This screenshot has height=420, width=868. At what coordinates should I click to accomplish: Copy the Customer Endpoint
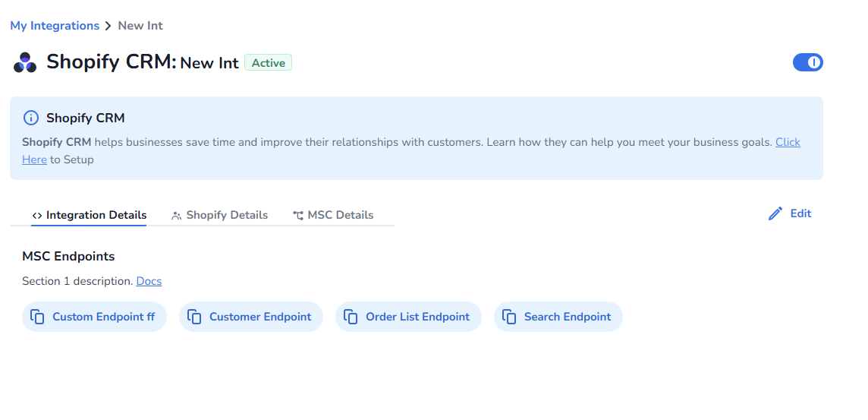tap(251, 317)
